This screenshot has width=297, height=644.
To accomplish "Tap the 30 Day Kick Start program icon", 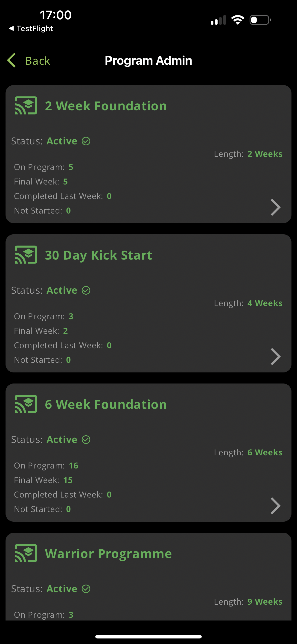I will (x=26, y=255).
